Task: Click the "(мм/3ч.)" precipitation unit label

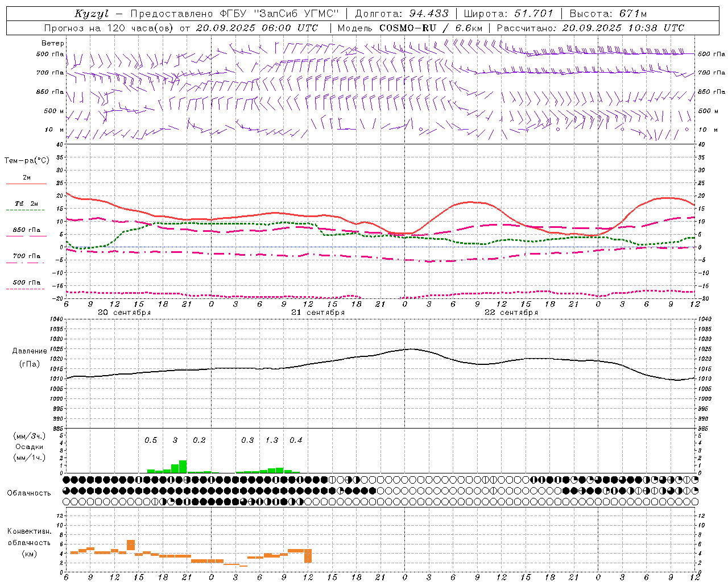Action: tap(30, 436)
